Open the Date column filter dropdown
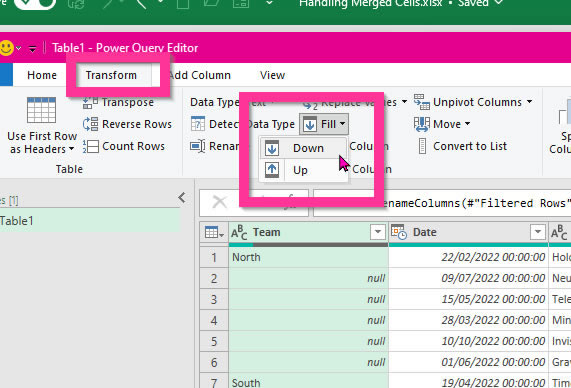This screenshot has height=388, width=571. (x=537, y=232)
